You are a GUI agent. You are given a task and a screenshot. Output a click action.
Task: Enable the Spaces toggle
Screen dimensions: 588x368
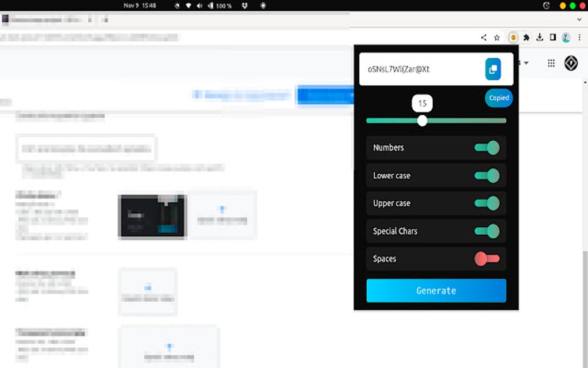486,258
